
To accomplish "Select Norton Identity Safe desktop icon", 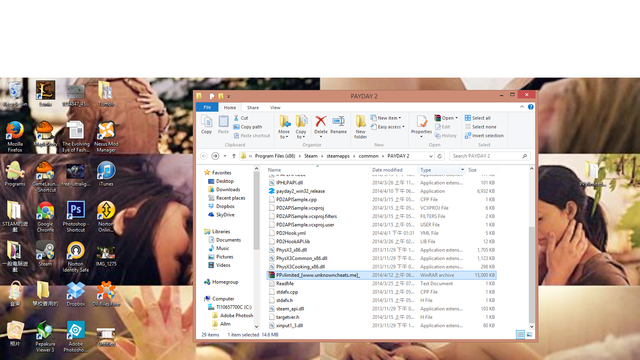I will [76, 257].
